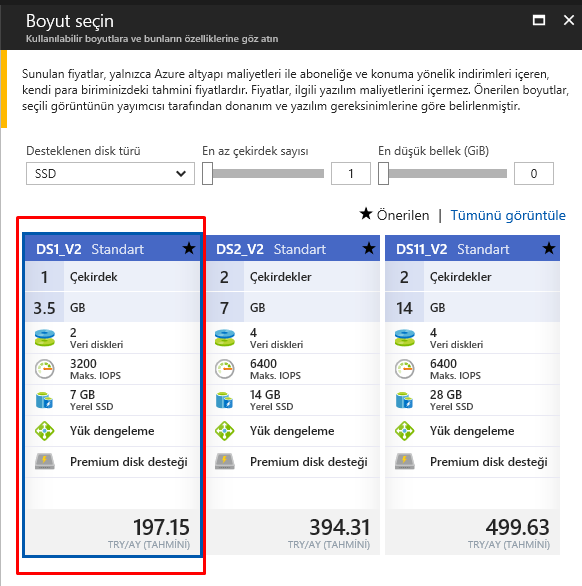Click load balancing icon in DS1_V2 card
This screenshot has width=582, height=586.
[44, 431]
